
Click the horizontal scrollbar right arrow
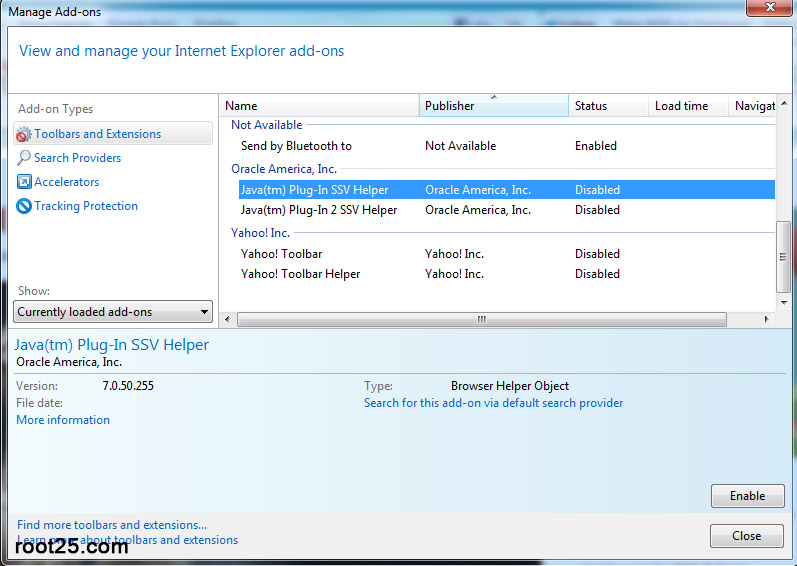tap(767, 320)
